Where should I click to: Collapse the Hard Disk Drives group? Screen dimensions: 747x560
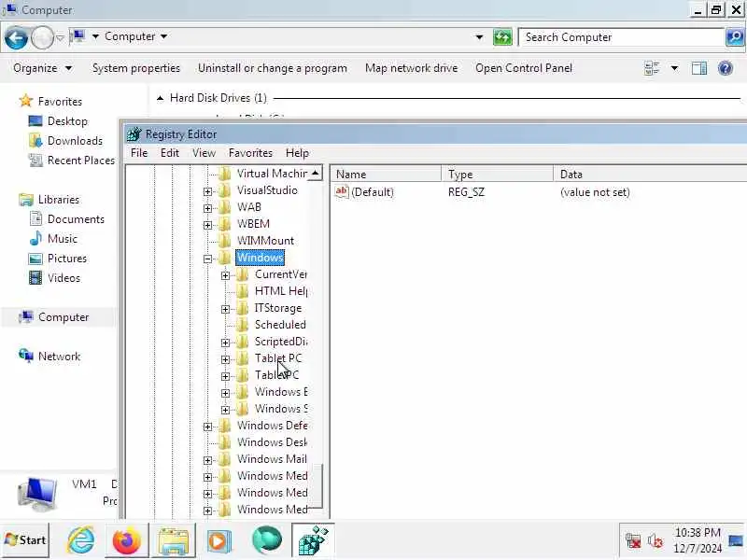tap(161, 98)
